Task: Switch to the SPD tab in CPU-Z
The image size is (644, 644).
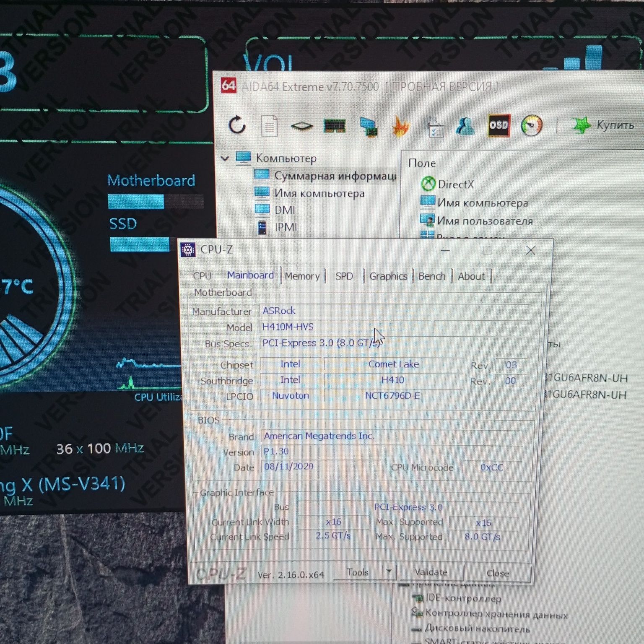Action: (344, 276)
